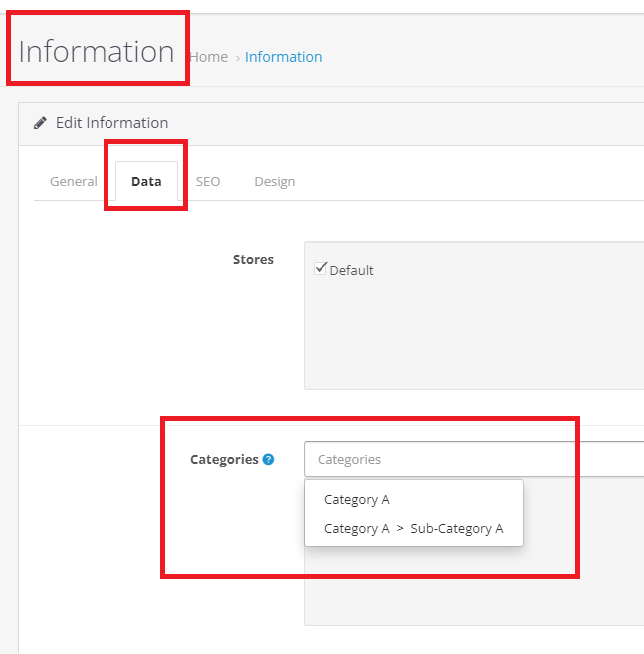This screenshot has width=644, height=654.
Task: Click the Edit Information panel title
Action: (x=111, y=123)
